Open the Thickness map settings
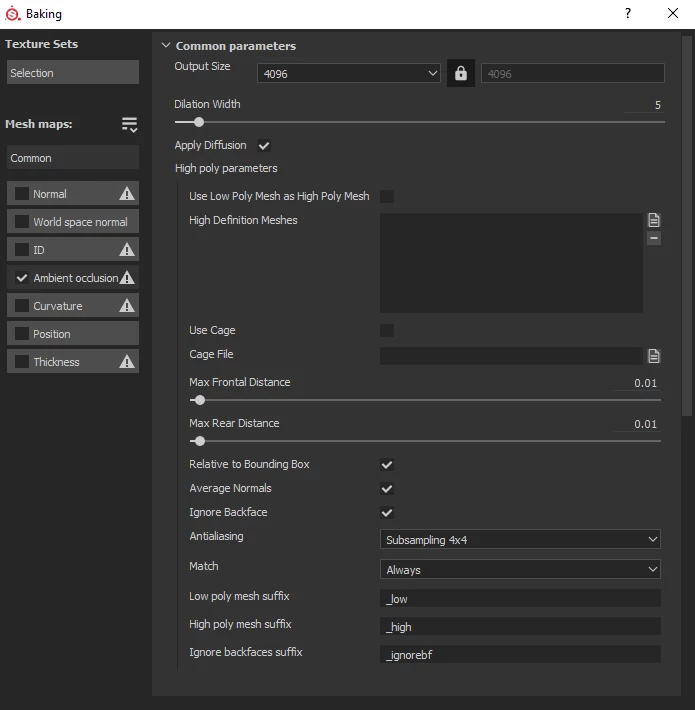The width and height of the screenshot is (695, 710). pos(73,361)
